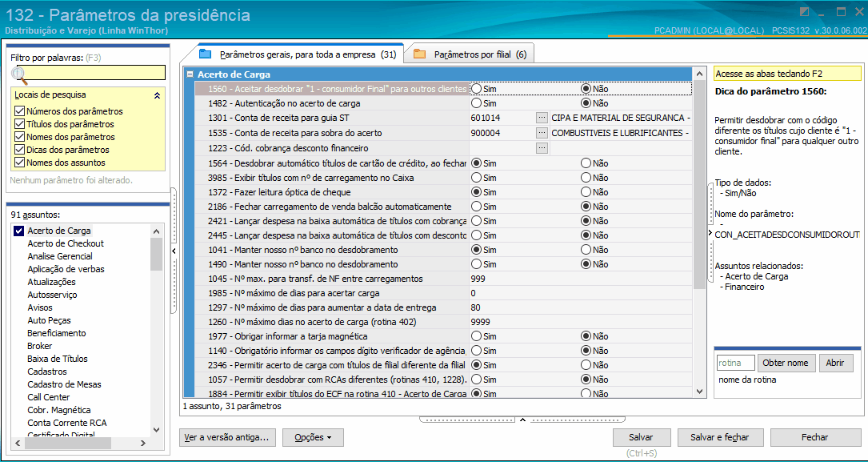Open lookup button for parameter 1223 cobrança
The width and height of the screenshot is (868, 462).
tap(542, 148)
